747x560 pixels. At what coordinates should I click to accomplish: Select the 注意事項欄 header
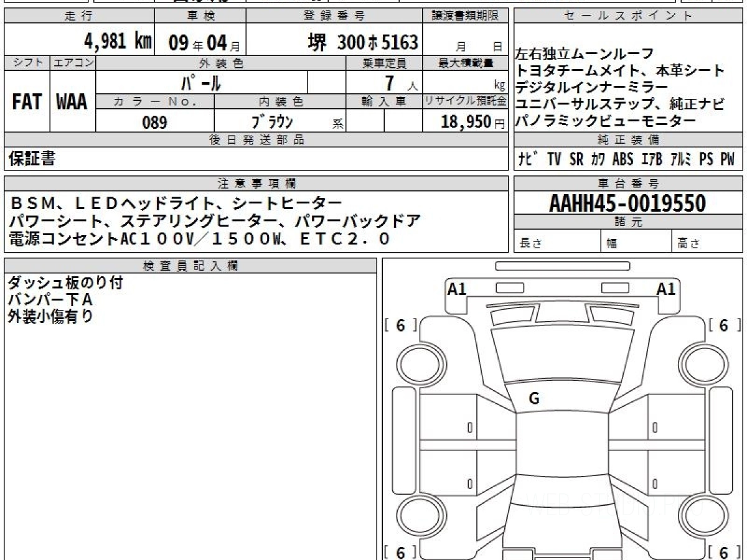pyautogui.click(x=256, y=184)
